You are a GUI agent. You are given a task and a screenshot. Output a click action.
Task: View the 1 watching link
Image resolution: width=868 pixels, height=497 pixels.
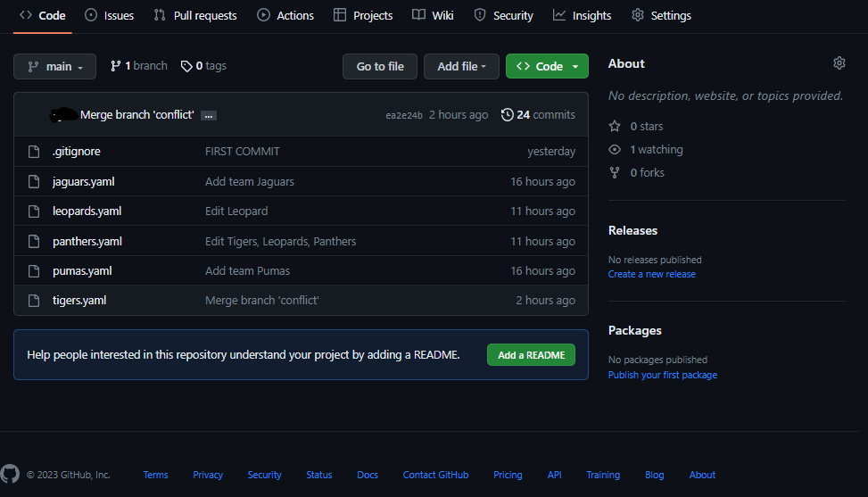[646, 149]
